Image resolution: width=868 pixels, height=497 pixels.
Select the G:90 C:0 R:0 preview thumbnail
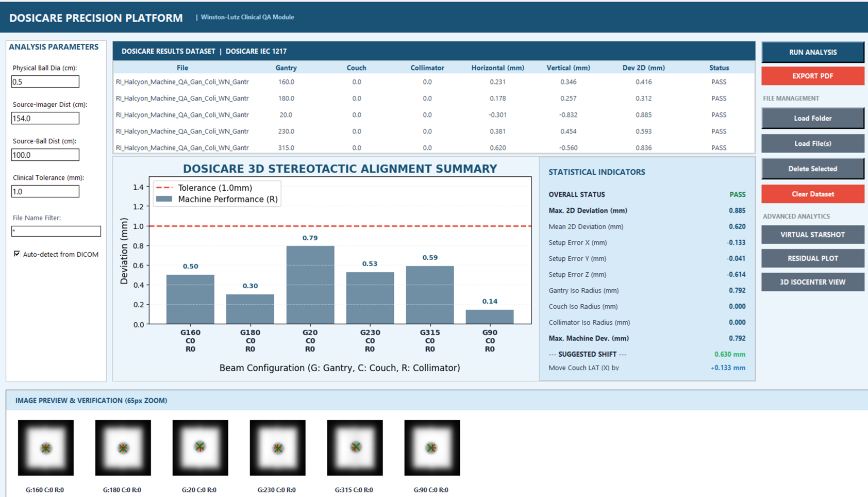pyautogui.click(x=432, y=448)
